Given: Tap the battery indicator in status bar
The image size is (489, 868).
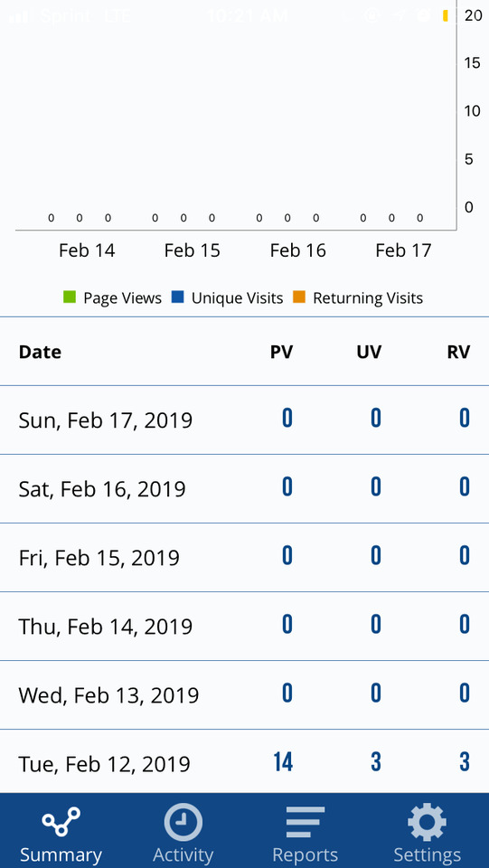Looking at the screenshot, I should coord(446,15).
